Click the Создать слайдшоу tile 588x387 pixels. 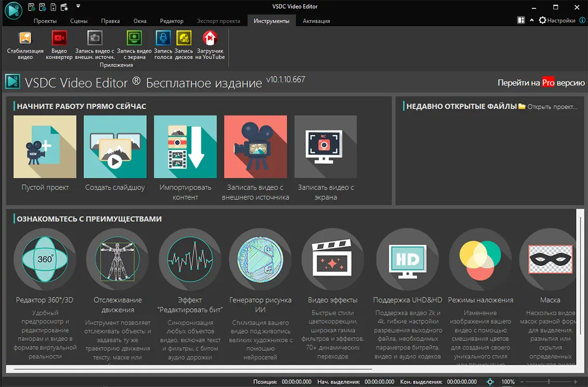(x=115, y=147)
